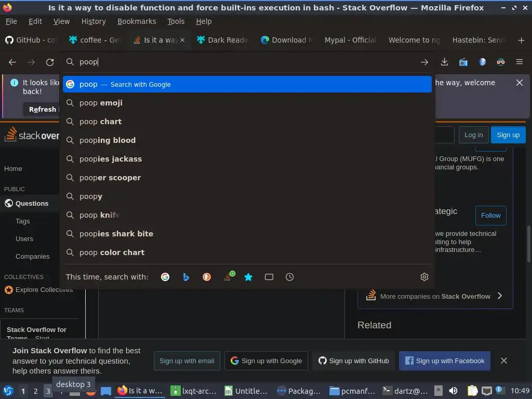Switch to virtual desktop 2
Screen dimensions: 532x399
[x=36, y=391]
